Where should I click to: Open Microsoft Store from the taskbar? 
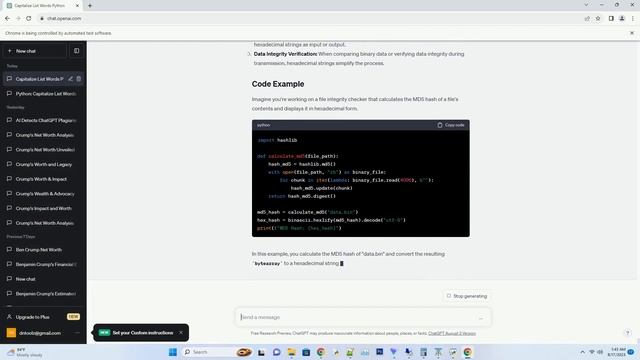pos(306,352)
